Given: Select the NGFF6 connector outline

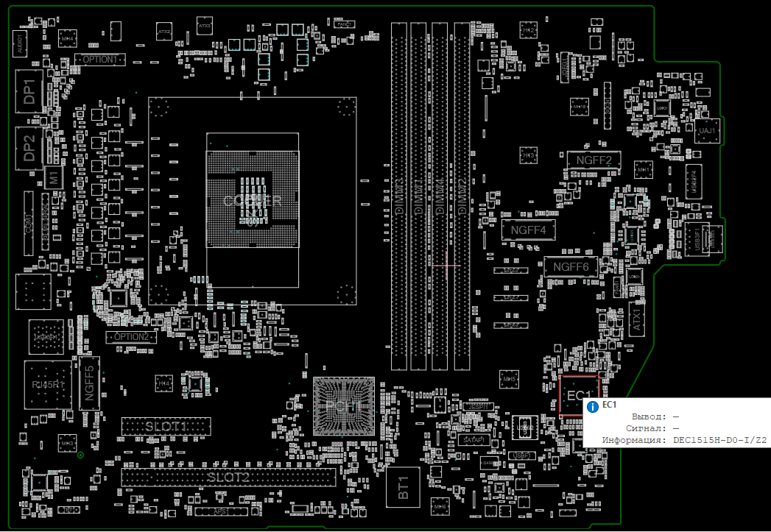Looking at the screenshot, I should pyautogui.click(x=571, y=266).
